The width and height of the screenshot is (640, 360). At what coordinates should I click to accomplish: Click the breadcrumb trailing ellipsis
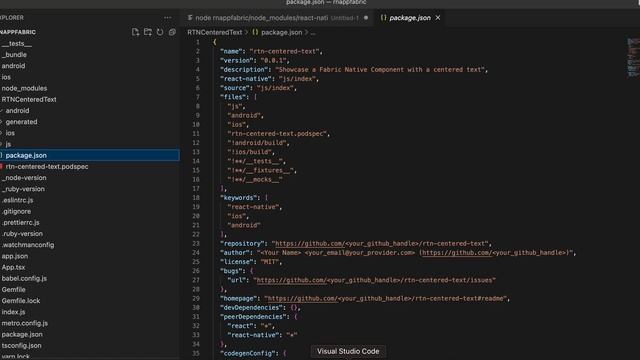click(x=313, y=33)
